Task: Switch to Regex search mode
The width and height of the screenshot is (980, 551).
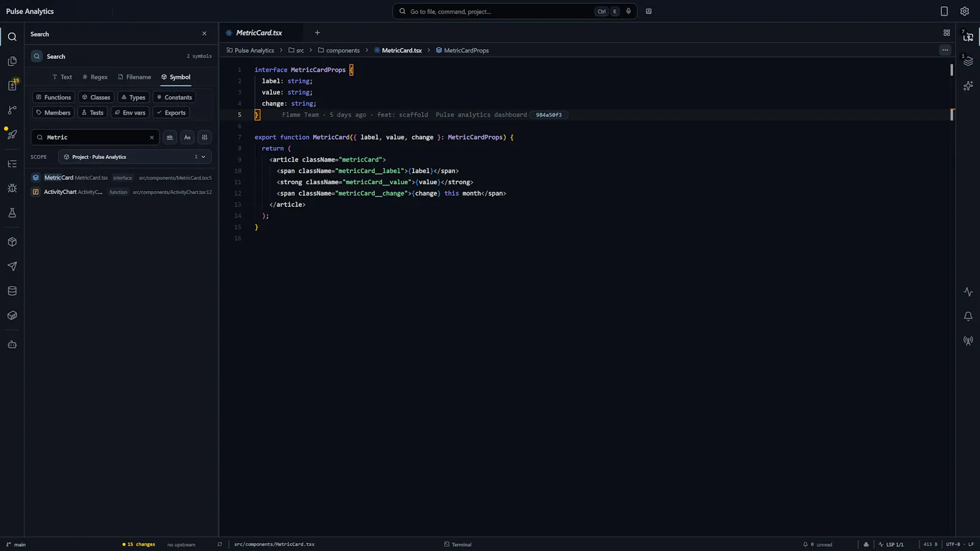Action: [x=95, y=77]
